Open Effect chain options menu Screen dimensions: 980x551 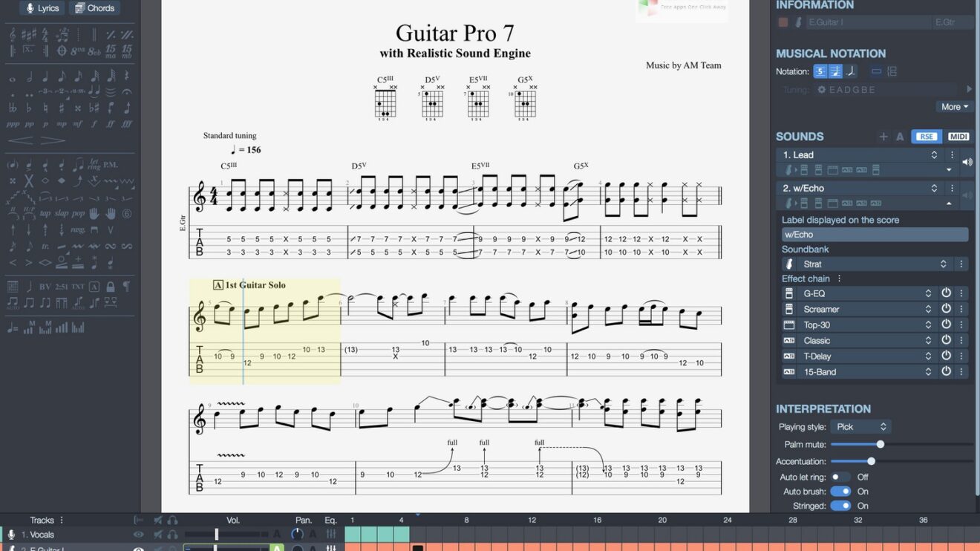pos(840,278)
